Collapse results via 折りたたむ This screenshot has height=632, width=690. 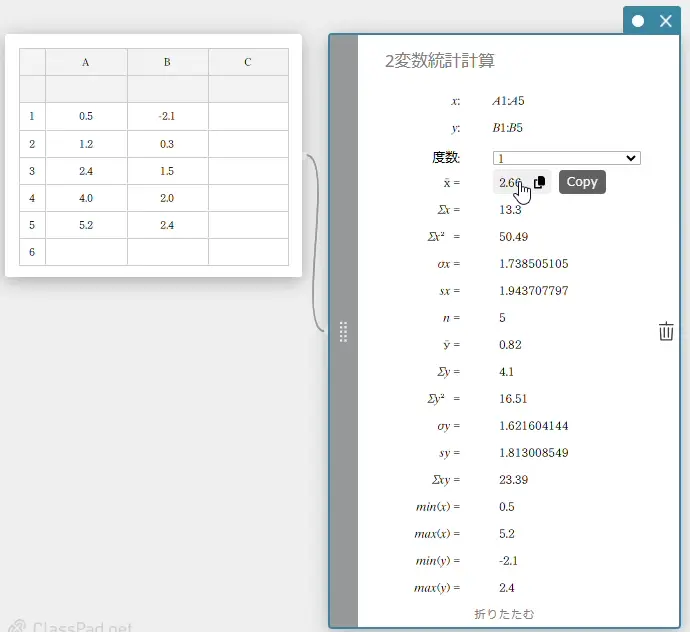[504, 613]
